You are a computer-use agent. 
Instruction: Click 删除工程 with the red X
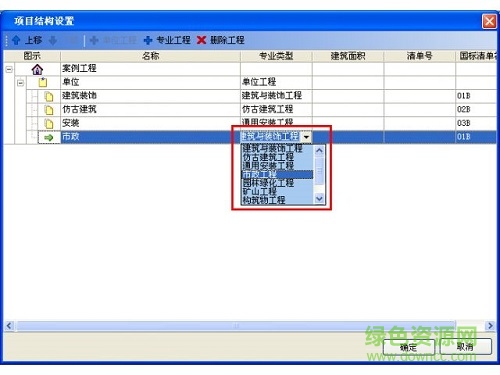pos(220,40)
